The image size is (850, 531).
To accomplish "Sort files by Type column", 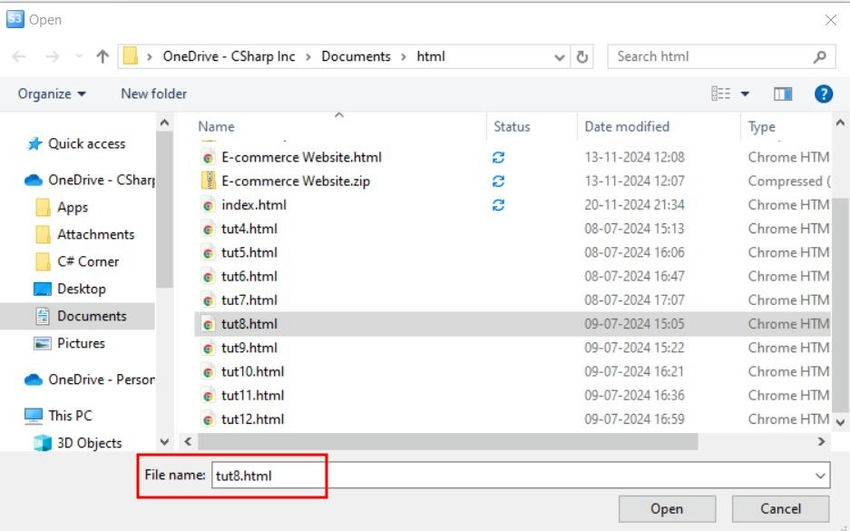I will 762,127.
